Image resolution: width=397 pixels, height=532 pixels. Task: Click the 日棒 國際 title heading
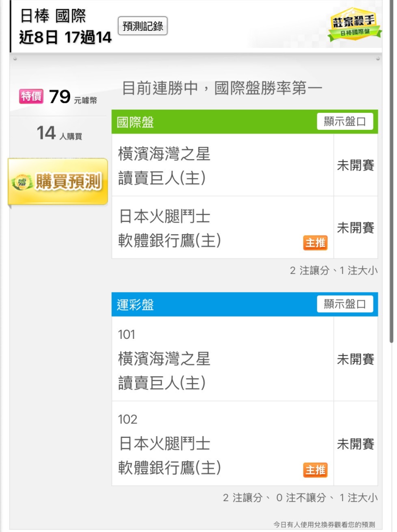(x=53, y=16)
